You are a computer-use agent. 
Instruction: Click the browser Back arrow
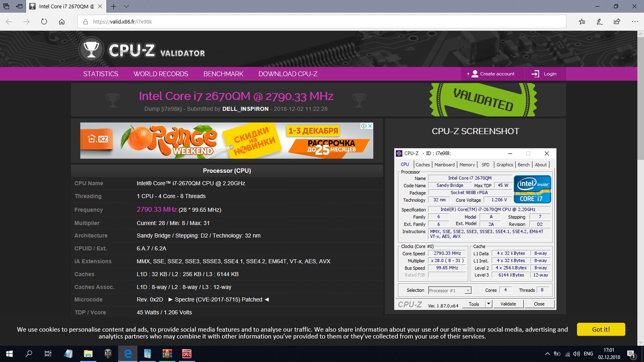point(9,22)
